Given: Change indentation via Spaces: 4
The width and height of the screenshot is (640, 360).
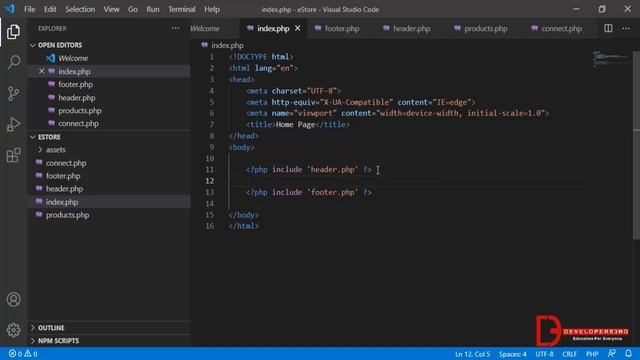Looking at the screenshot, I should click(513, 354).
